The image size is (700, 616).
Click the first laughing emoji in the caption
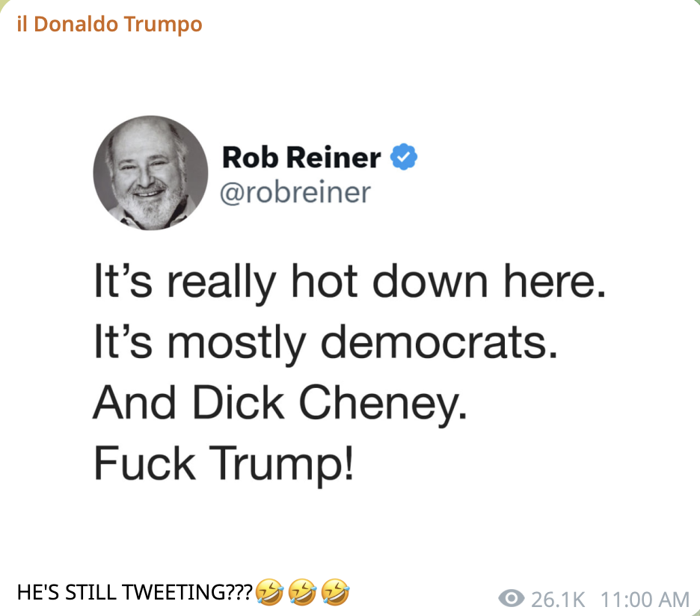(269, 593)
